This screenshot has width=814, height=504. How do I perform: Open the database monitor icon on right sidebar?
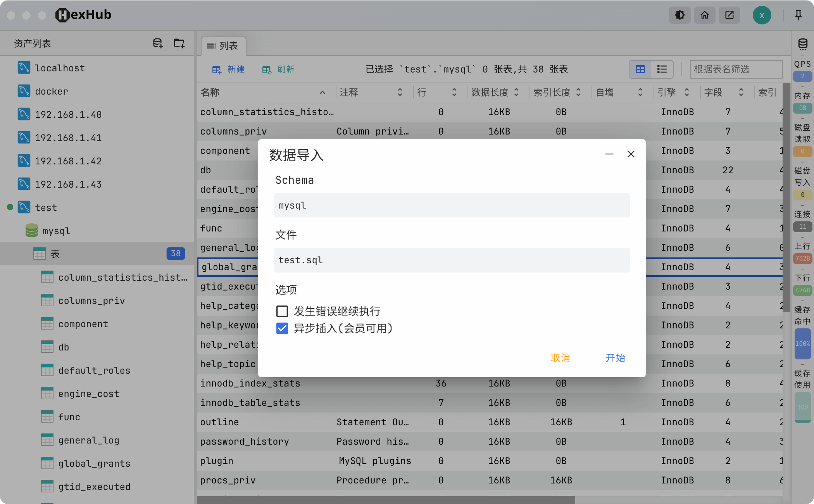point(802,43)
